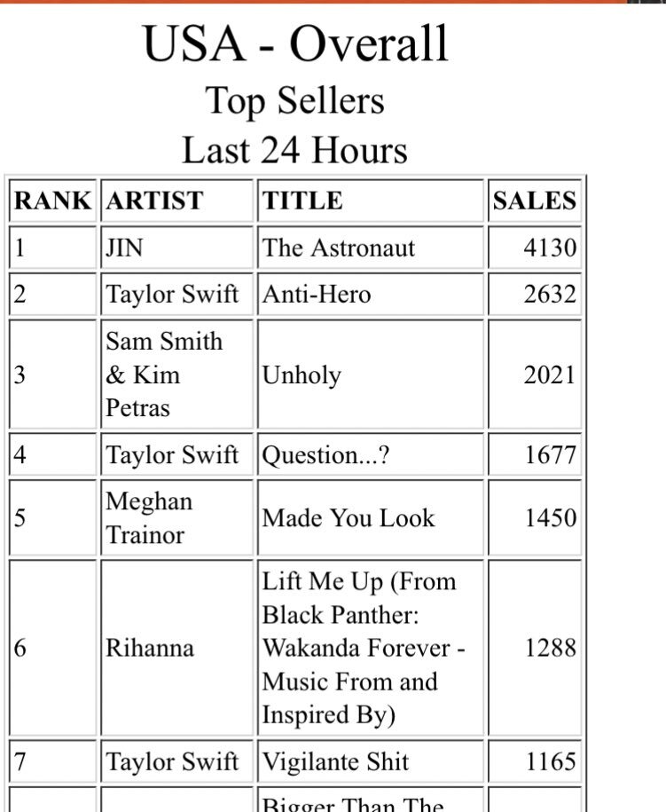Screen dimensions: 666x812
Task: Click the Vigilante Shit song title
Action: coord(335,761)
